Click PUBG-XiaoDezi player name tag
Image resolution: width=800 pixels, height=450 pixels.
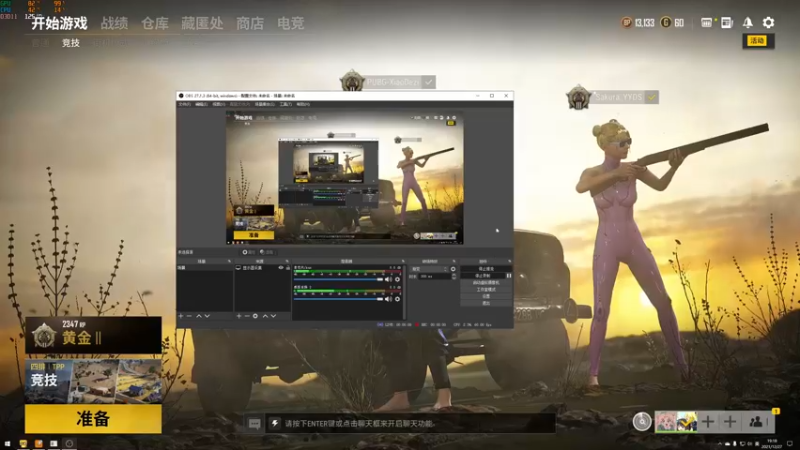pyautogui.click(x=393, y=82)
